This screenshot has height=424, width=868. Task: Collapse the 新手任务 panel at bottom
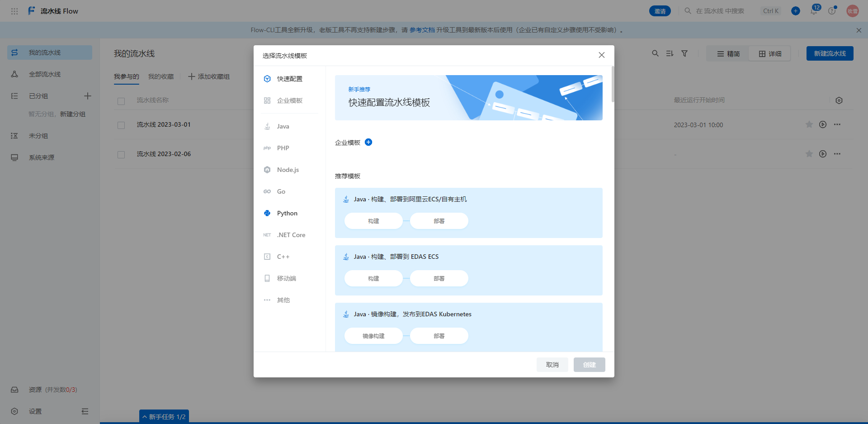click(164, 416)
